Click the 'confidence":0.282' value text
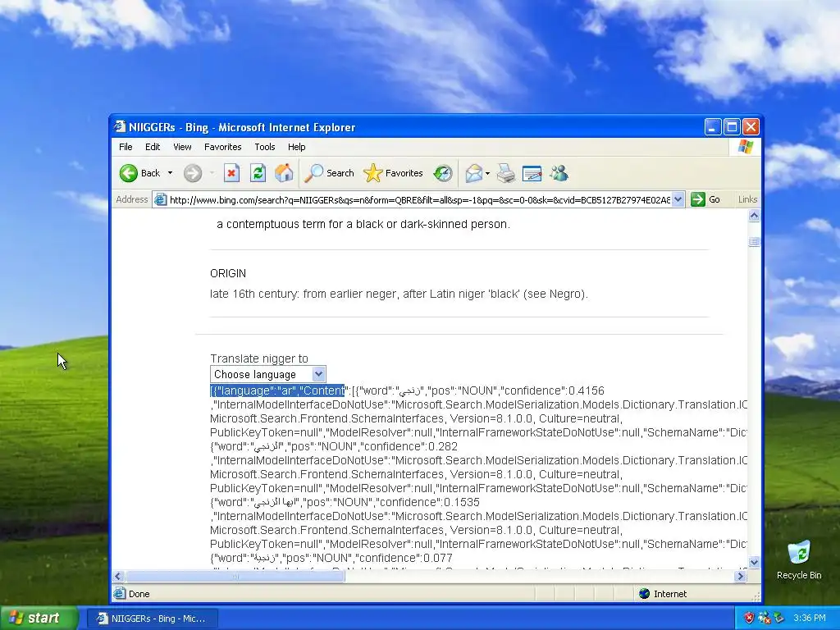The width and height of the screenshot is (840, 630). coord(410,446)
